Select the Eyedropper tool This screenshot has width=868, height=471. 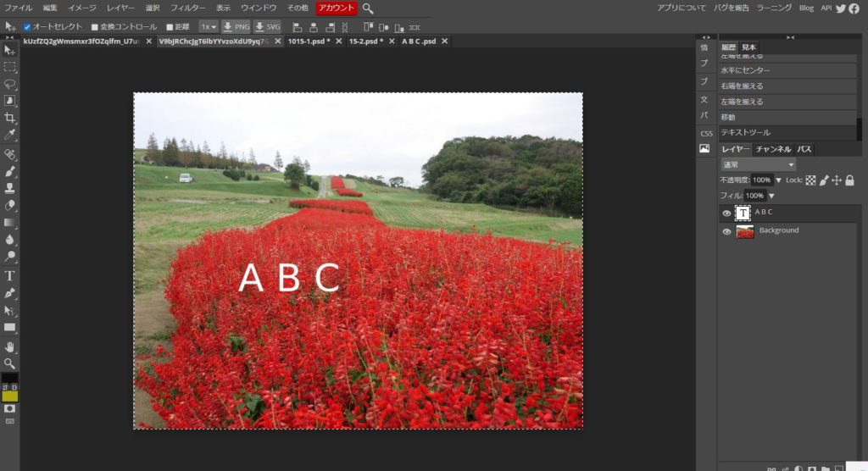tap(9, 136)
